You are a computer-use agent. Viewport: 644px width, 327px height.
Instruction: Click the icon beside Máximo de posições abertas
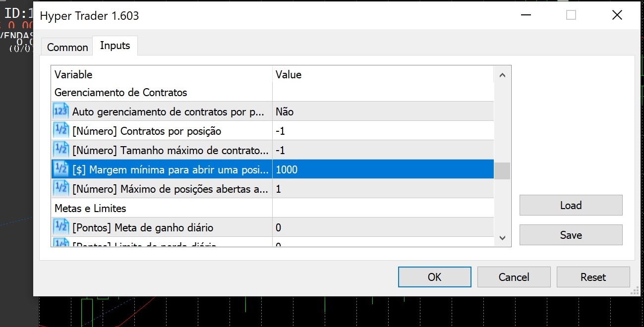point(60,189)
